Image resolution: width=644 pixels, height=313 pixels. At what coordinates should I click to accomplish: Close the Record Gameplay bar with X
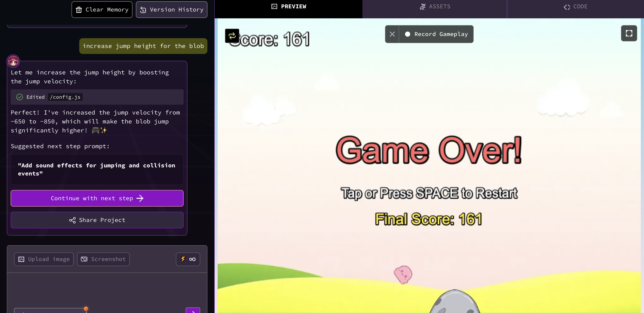(392, 34)
